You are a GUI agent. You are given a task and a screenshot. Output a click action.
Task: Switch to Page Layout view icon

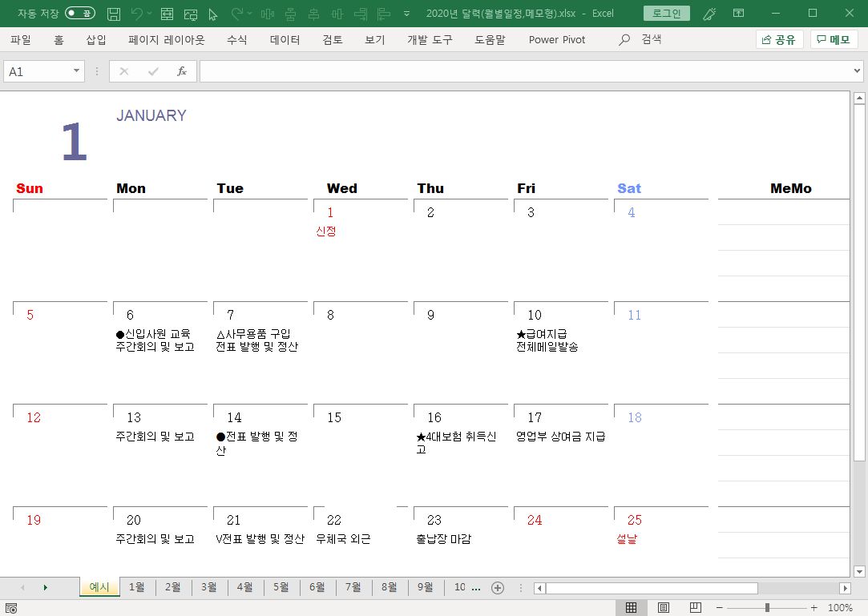[664, 608]
